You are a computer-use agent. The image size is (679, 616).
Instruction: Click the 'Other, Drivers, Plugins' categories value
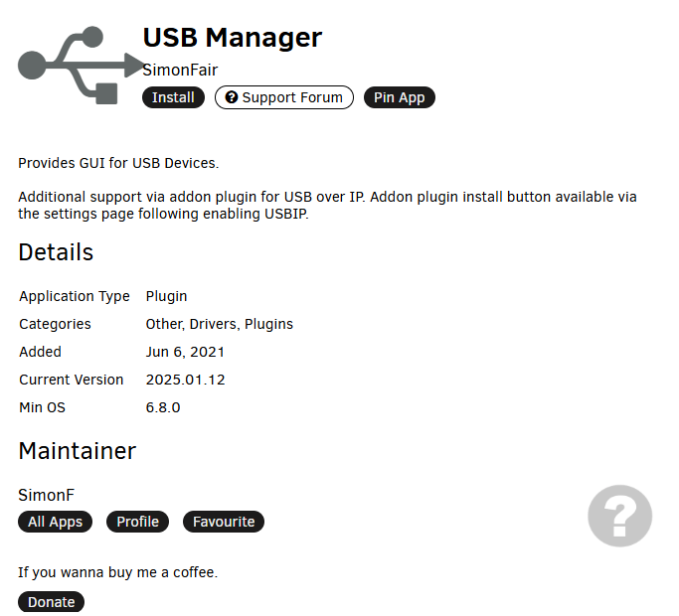coord(219,324)
